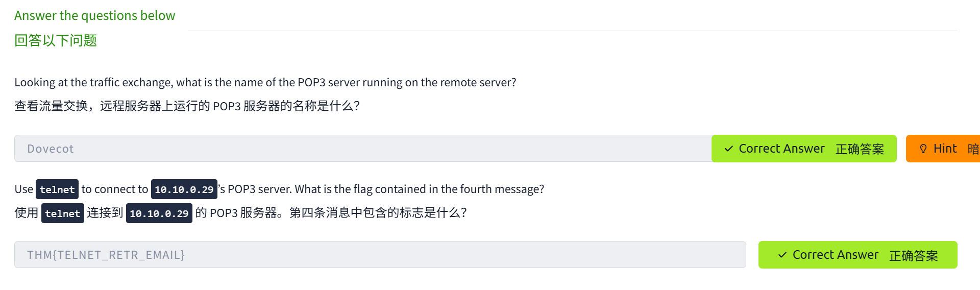Focus the THM{TELNET_RETR_EMAIL} answer field

tap(380, 255)
